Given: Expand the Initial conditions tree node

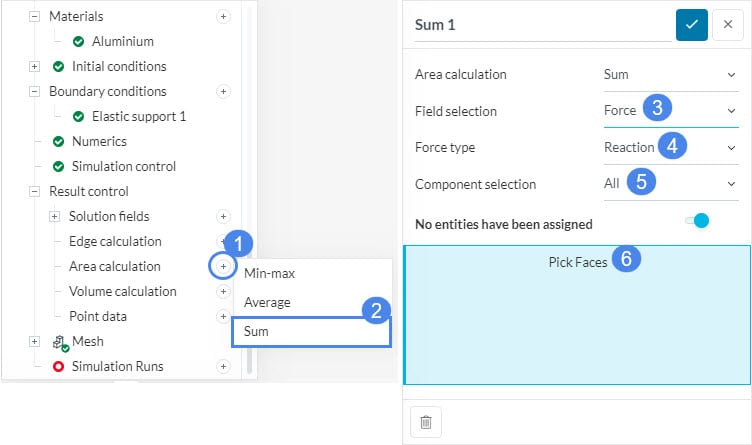Looking at the screenshot, I should [x=35, y=66].
